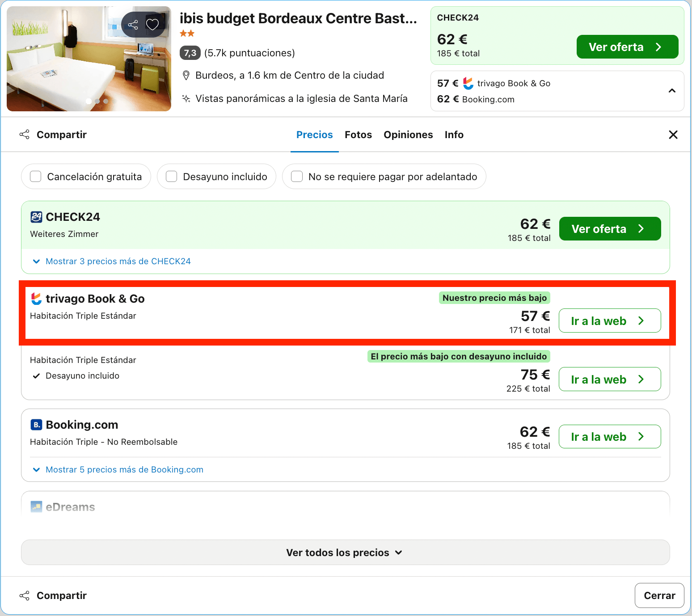Go to the Opiniones tab
Image resolution: width=692 pixels, height=616 pixels.
tap(408, 135)
